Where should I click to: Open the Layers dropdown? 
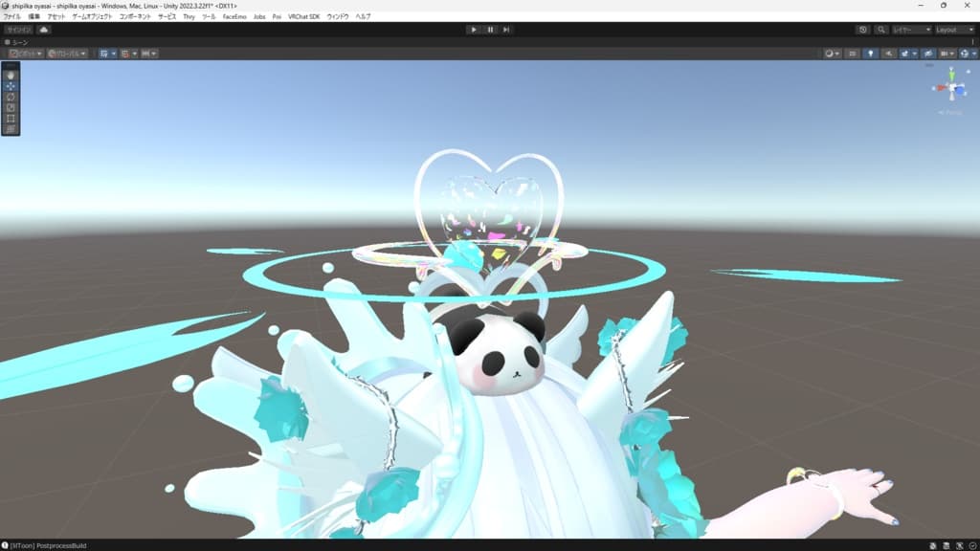911,30
